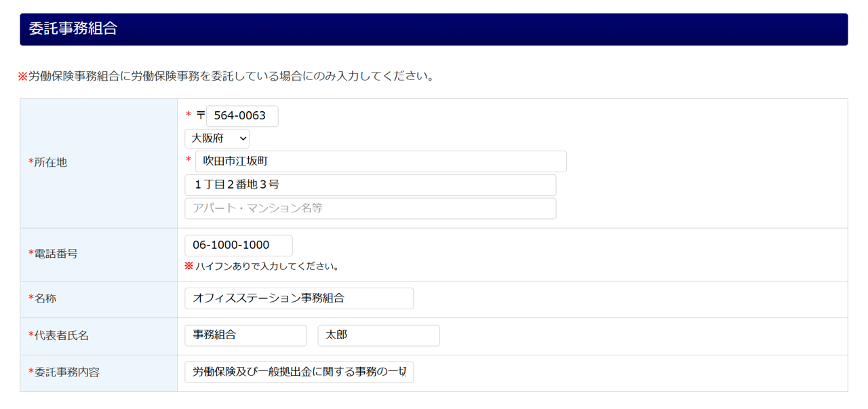The width and height of the screenshot is (868, 409).
Task: Select the street address field １丁目２番地３号
Action: point(370,185)
